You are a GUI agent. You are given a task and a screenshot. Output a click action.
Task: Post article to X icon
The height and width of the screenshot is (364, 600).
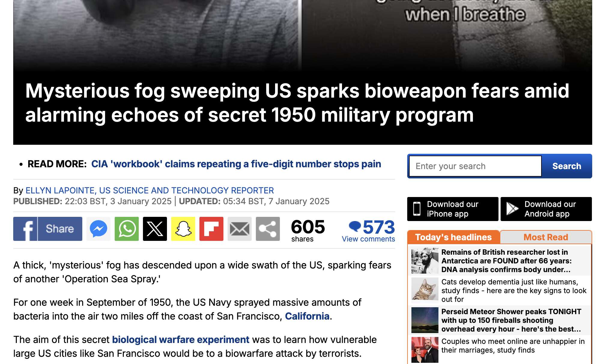click(x=155, y=229)
